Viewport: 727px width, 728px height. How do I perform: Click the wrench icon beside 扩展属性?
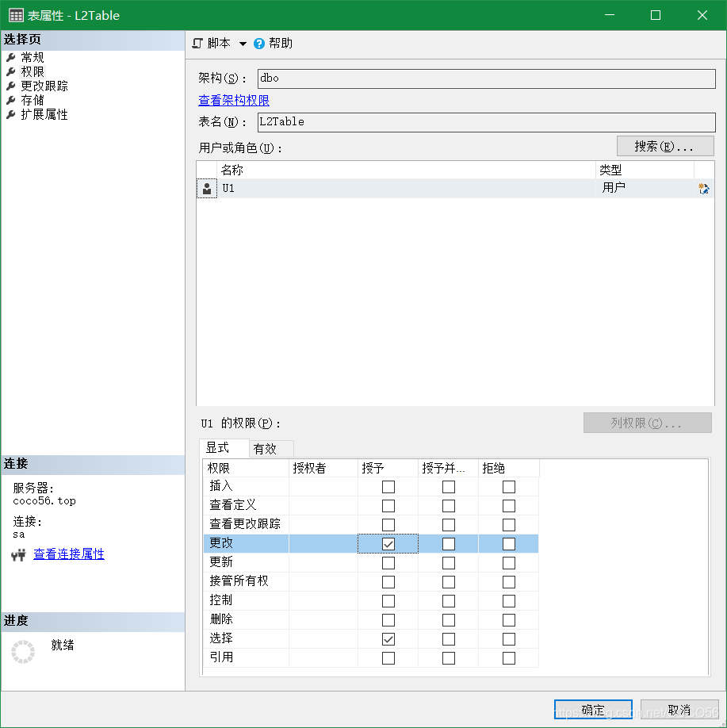[x=11, y=115]
